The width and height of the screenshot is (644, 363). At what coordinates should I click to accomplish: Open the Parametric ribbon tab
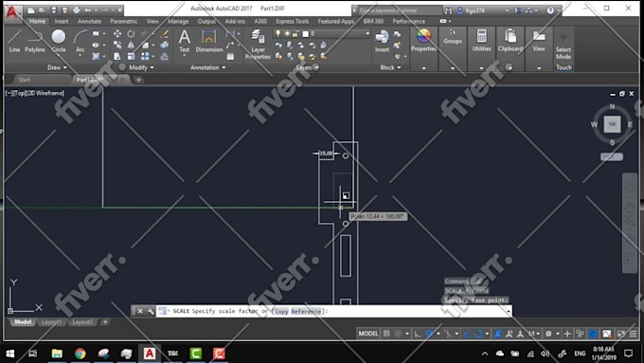coord(124,21)
